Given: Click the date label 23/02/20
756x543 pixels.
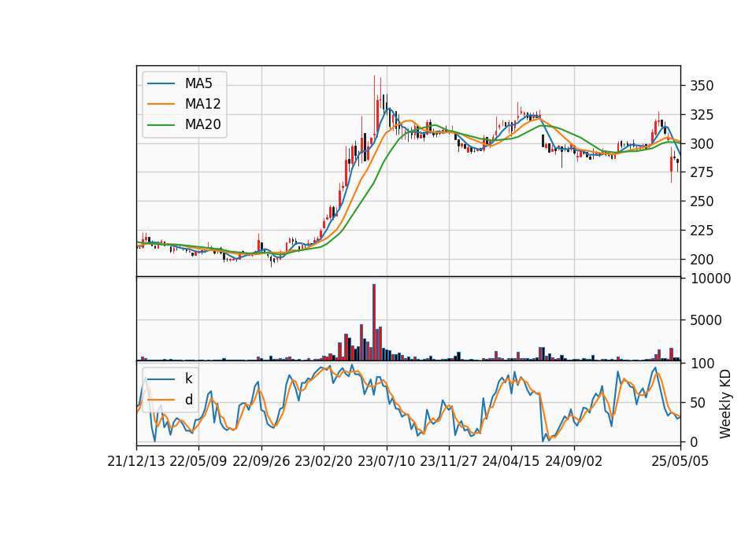Looking at the screenshot, I should click(x=324, y=462).
